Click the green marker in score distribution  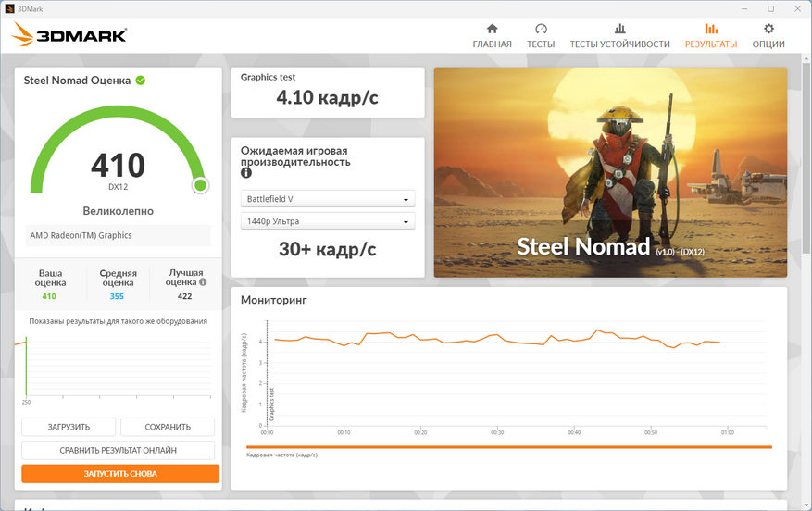27,367
